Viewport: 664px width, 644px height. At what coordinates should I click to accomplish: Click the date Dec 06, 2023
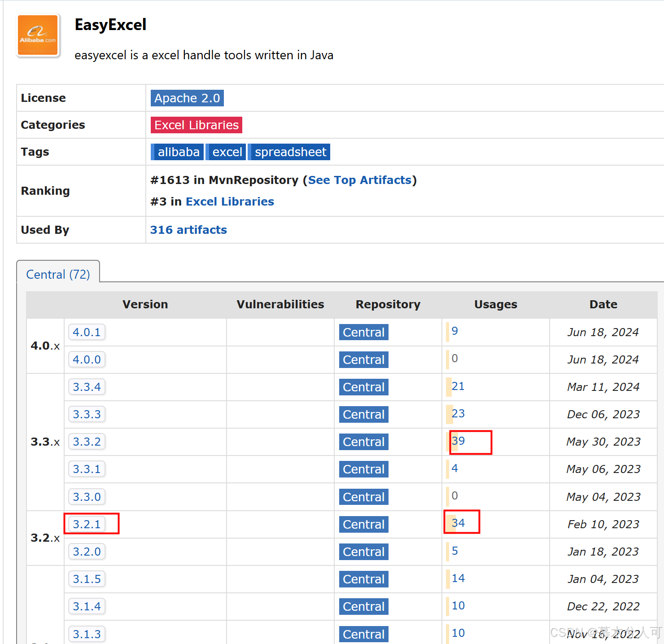[603, 414]
